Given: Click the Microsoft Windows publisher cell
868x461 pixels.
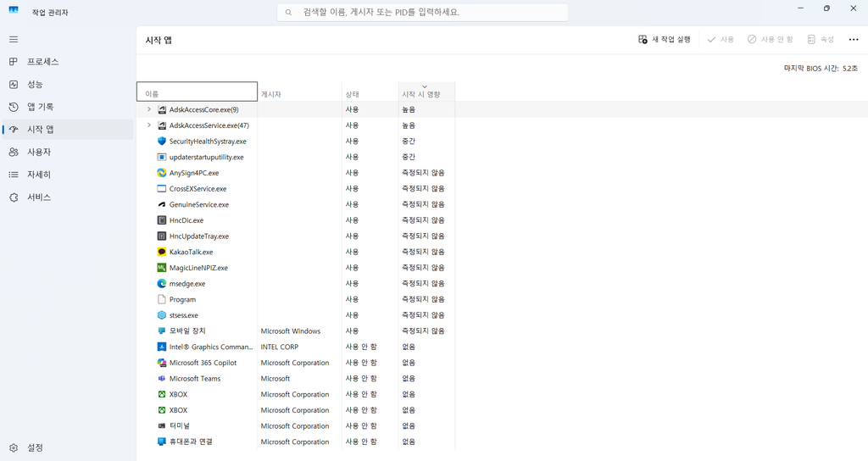Looking at the screenshot, I should point(291,331).
